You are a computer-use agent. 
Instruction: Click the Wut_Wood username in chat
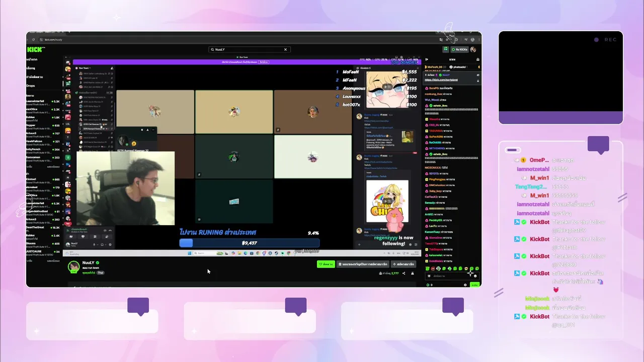(432, 100)
